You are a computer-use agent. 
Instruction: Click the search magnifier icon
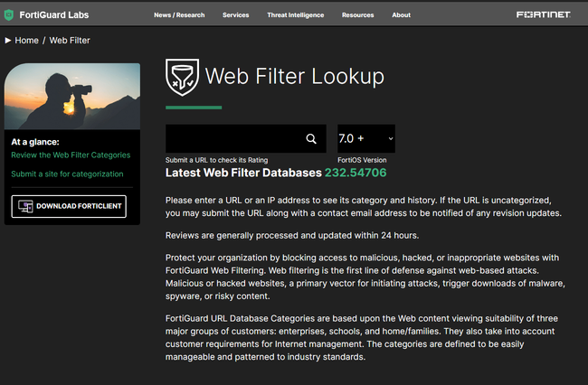(x=311, y=139)
